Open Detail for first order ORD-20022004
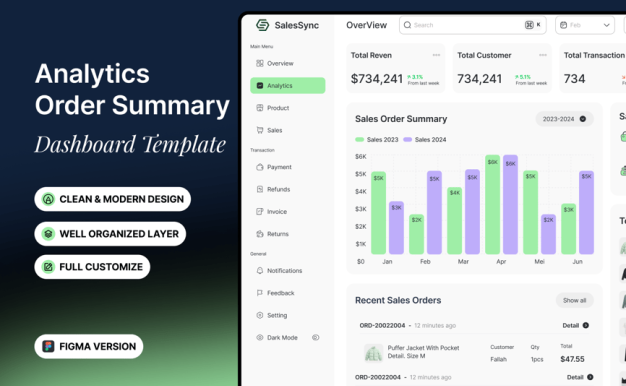Screen dimensions: 626x386 pos(576,325)
